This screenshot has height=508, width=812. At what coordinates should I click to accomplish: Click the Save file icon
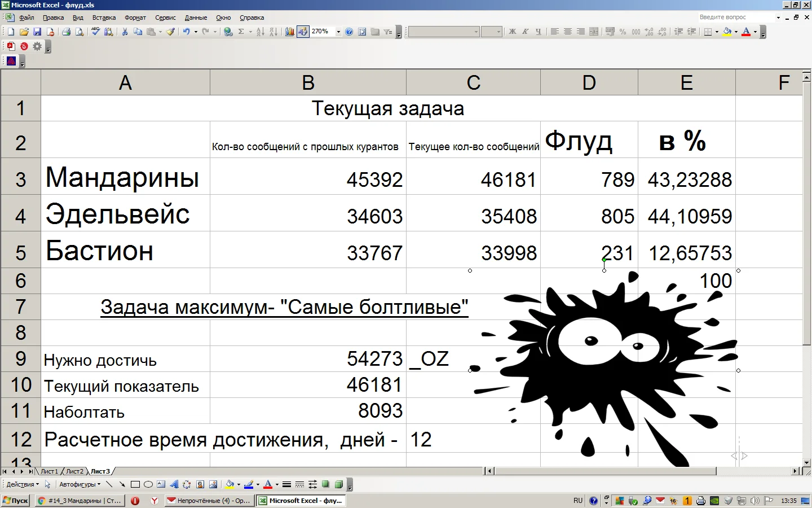[37, 32]
